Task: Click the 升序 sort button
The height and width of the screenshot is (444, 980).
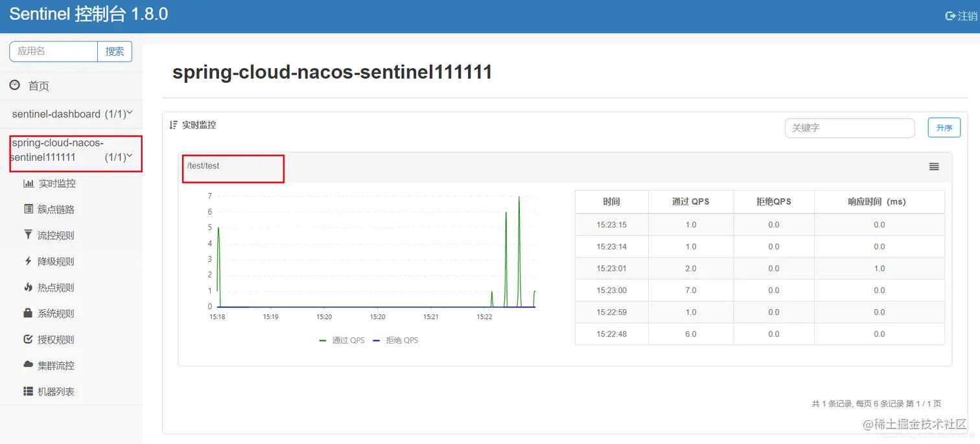Action: coord(944,128)
